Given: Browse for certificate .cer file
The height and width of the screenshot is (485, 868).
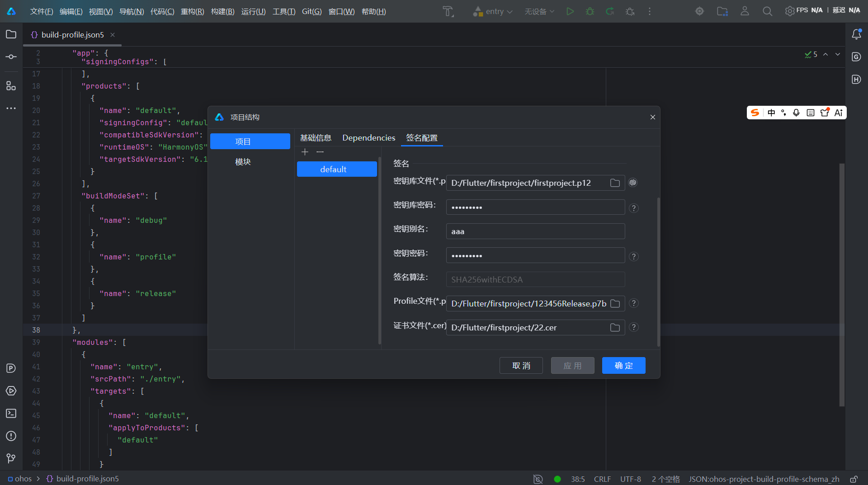Looking at the screenshot, I should click(x=615, y=328).
